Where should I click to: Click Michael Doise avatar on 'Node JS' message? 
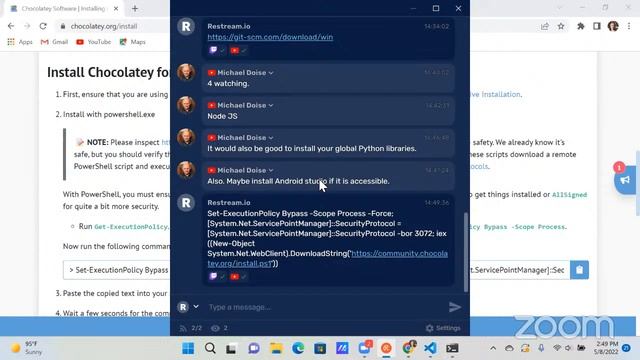(x=186, y=105)
